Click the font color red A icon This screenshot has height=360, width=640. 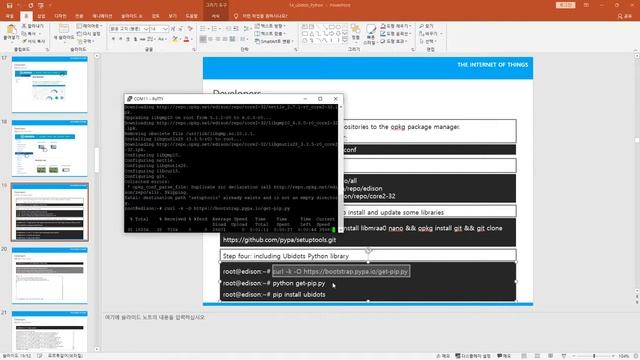pyautogui.click(x=186, y=39)
